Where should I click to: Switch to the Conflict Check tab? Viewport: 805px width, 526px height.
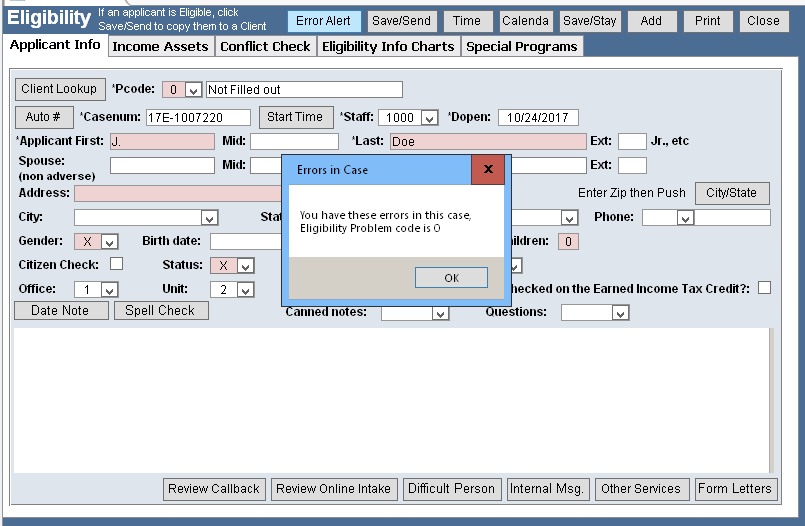[265, 47]
